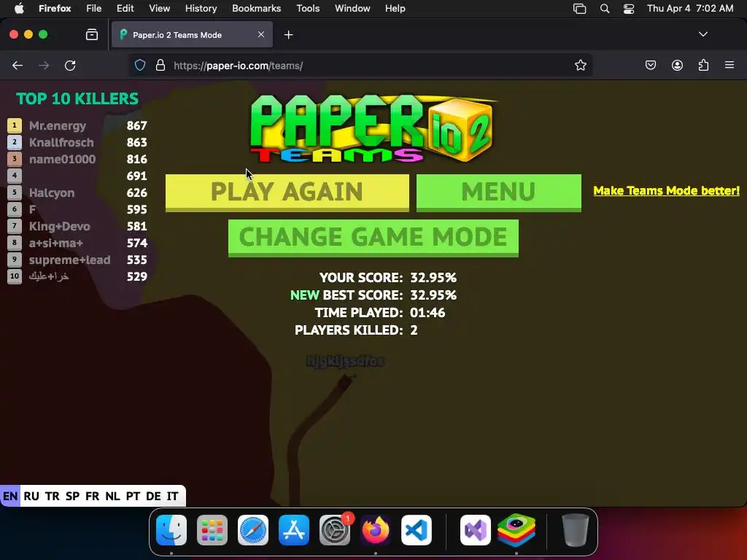
Task: Open the Apple menu
Action: pos(19,9)
